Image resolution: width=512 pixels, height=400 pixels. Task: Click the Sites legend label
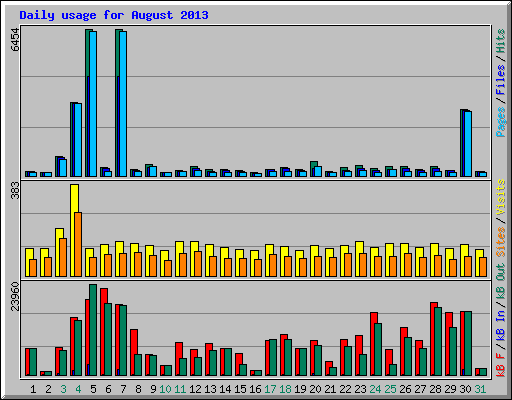coord(500,242)
